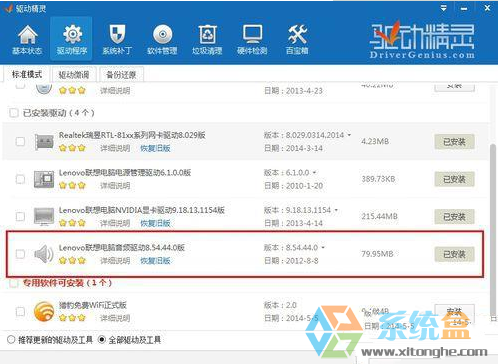Expand version dropdown 8.54.44.0
Viewport: 498px width, 364px height.
pos(323,247)
